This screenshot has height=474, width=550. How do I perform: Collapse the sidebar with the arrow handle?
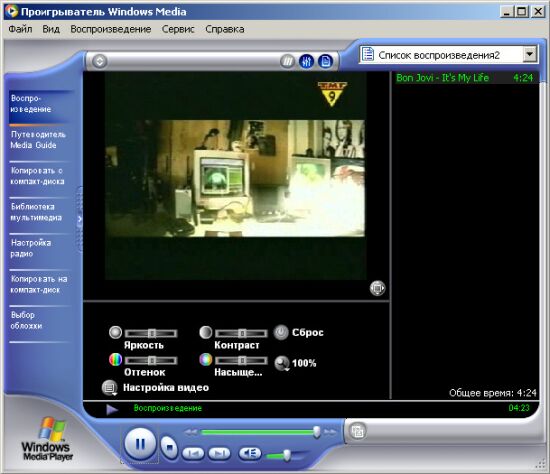[x=80, y=219]
